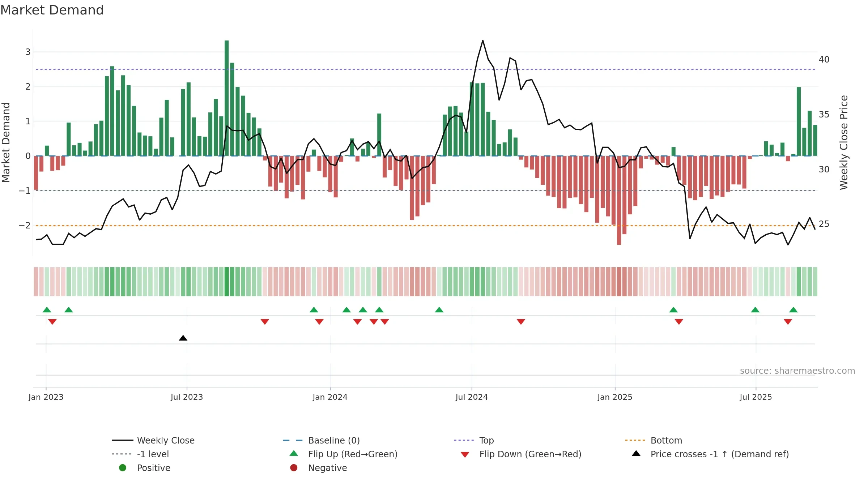
Task: Click the 3 tick on the demand axis
Action: click(x=28, y=52)
